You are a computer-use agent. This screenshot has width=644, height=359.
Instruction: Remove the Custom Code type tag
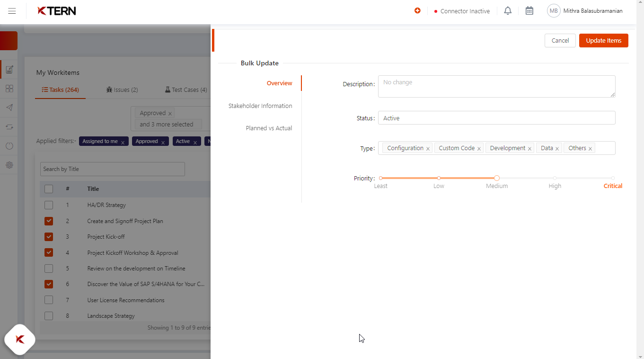pyautogui.click(x=479, y=149)
